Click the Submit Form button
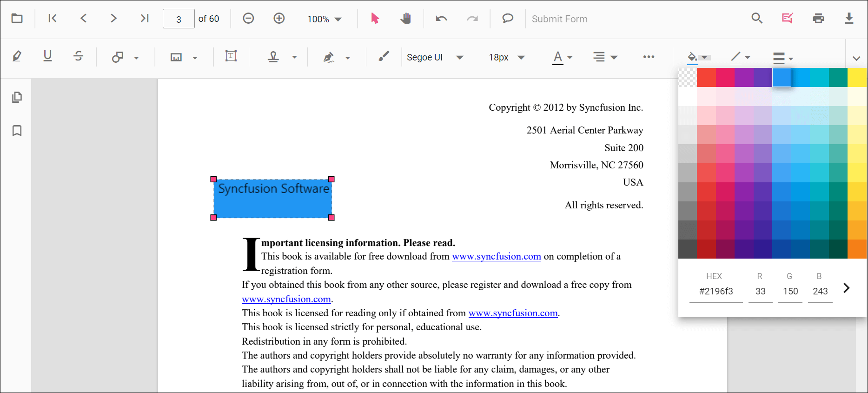 (x=559, y=19)
